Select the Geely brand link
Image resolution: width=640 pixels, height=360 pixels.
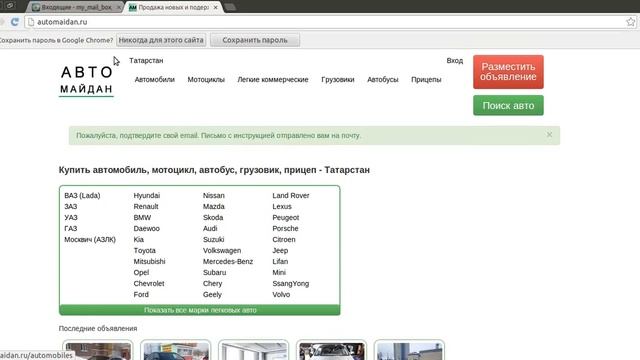coord(212,295)
